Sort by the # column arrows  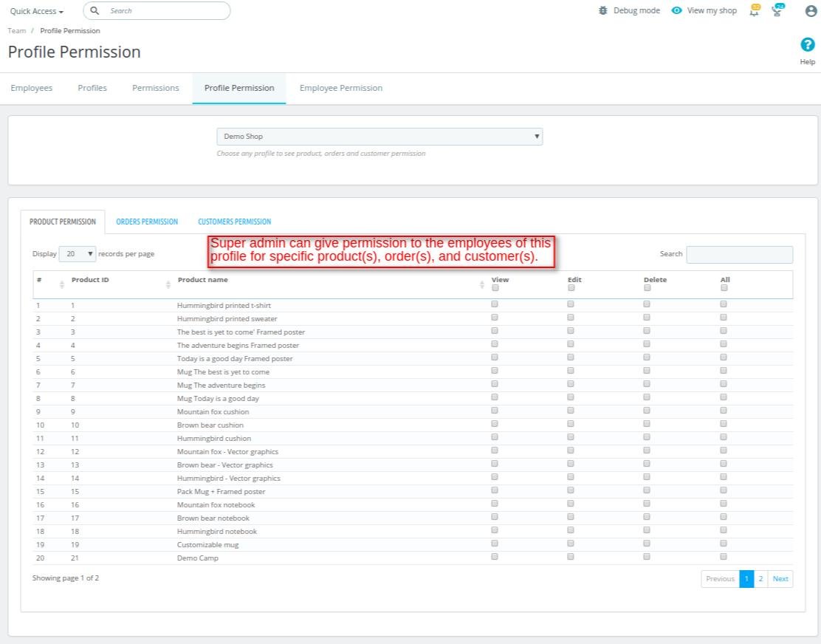point(62,284)
